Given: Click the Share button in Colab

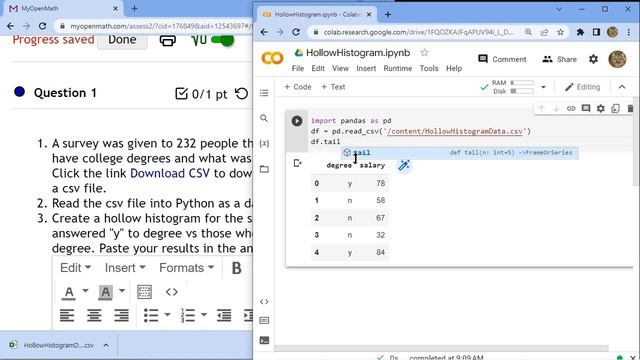Looking at the screenshot, I should tap(559, 59).
